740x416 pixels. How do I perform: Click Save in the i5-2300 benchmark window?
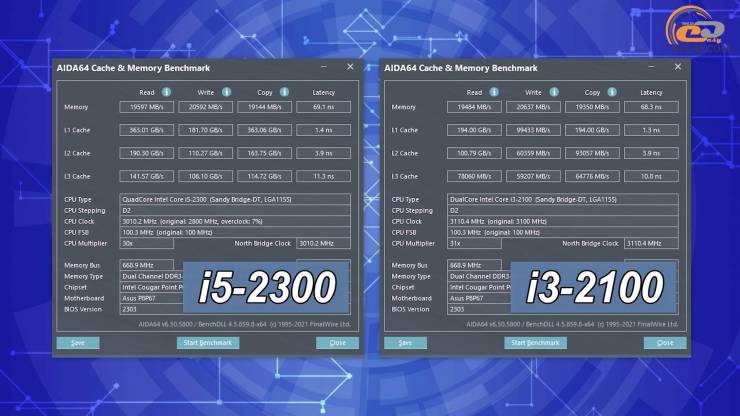point(78,343)
